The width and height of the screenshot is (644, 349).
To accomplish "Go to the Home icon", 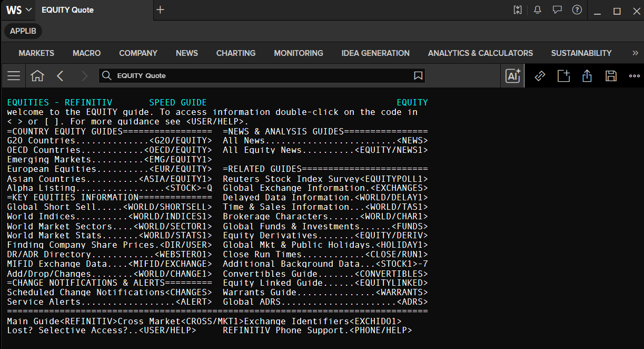I will (37, 76).
